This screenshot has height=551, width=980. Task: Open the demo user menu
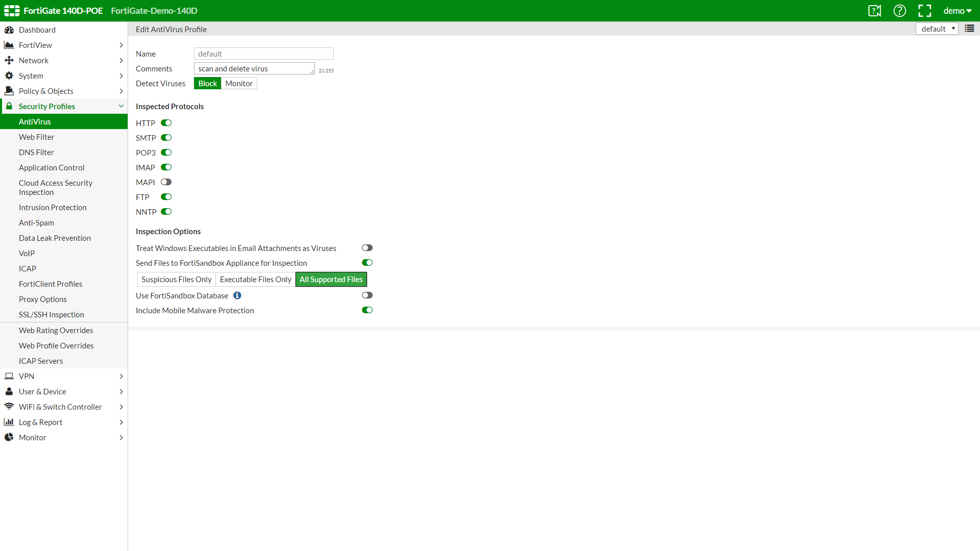pos(957,11)
